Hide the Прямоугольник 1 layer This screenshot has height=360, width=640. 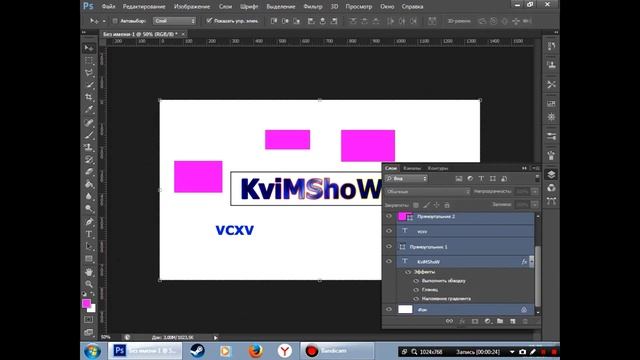coord(389,247)
